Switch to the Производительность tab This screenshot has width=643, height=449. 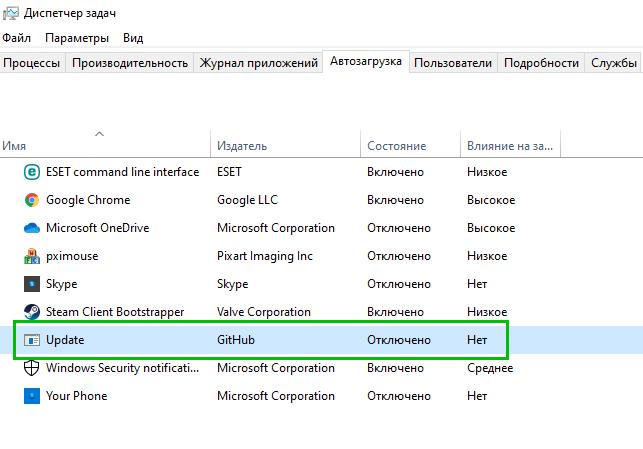(130, 63)
